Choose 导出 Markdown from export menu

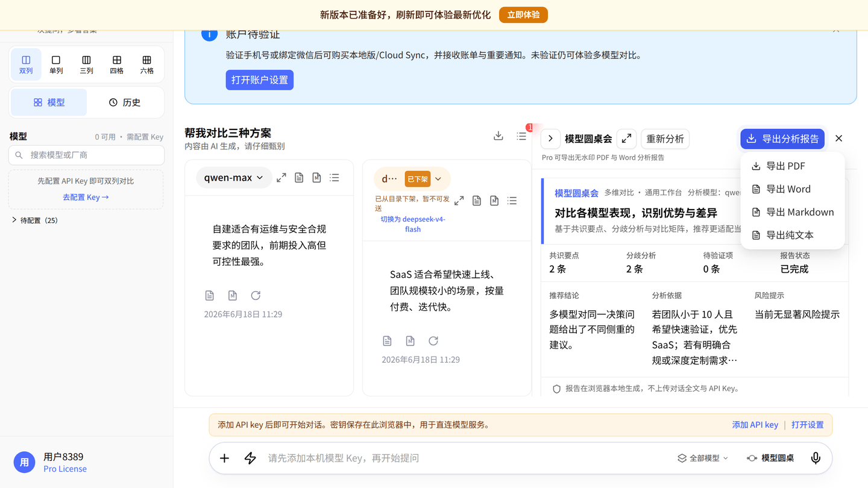792,212
